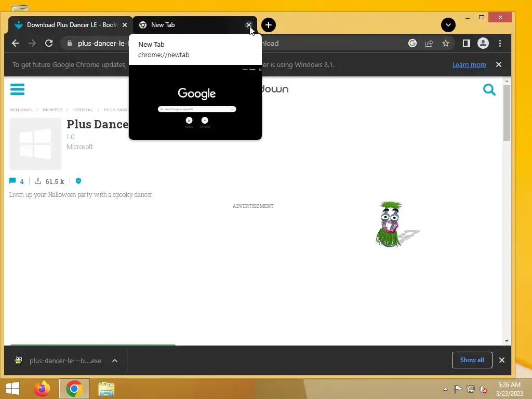Click the share page icon
The height and width of the screenshot is (399, 532).
(429, 43)
